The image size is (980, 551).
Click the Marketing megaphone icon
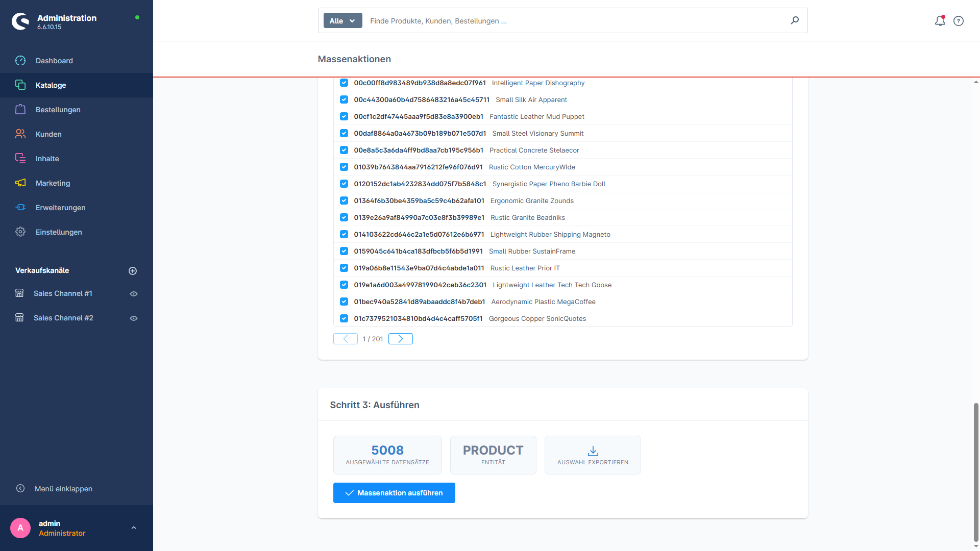tap(20, 183)
